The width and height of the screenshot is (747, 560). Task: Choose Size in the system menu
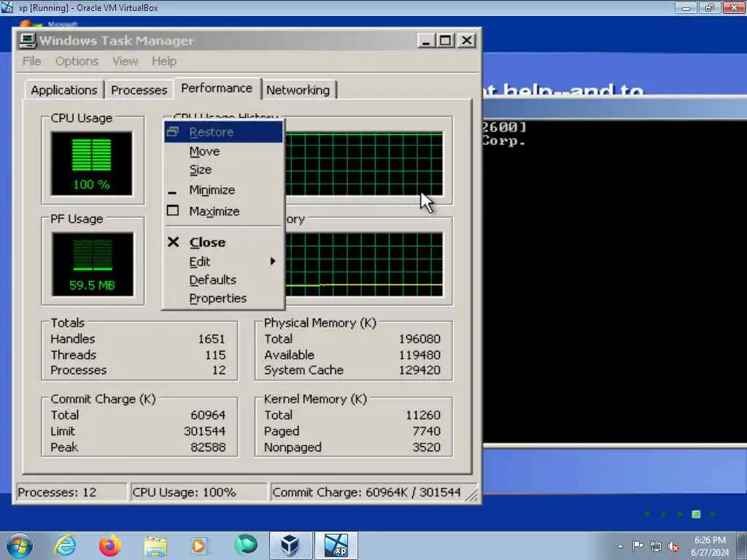(223, 169)
